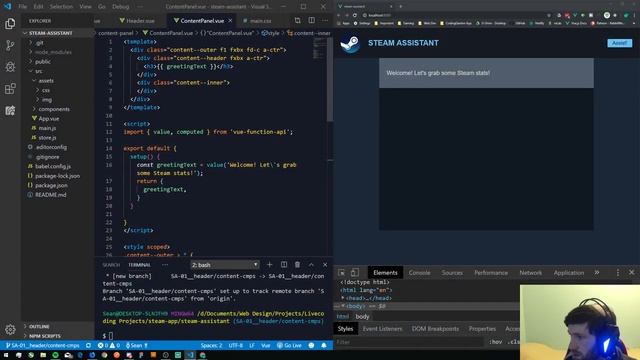This screenshot has height=360, width=640.
Task: Open the Debug menu
Action: point(121,7)
